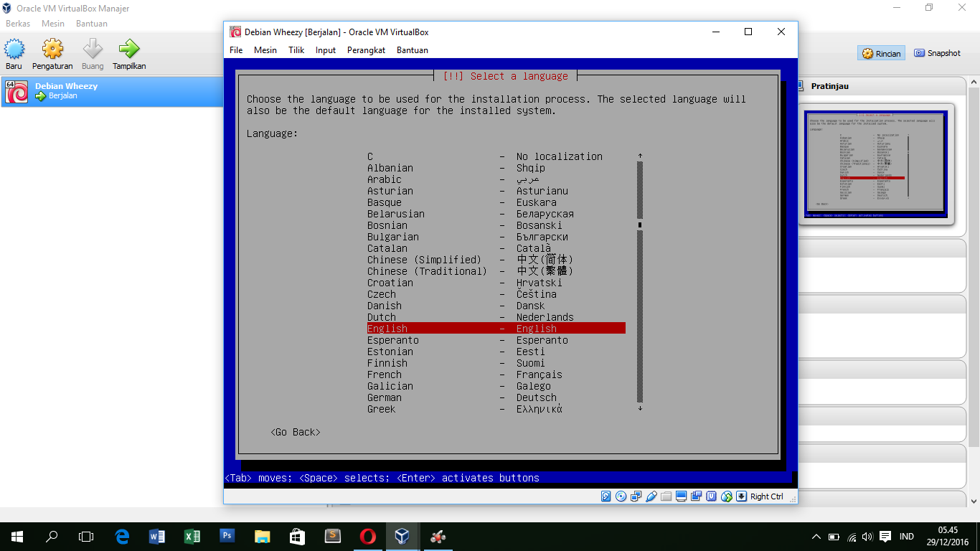Viewport: 980px width, 551px height.
Task: Click the video capture icon in VM status bar
Action: [696, 496]
